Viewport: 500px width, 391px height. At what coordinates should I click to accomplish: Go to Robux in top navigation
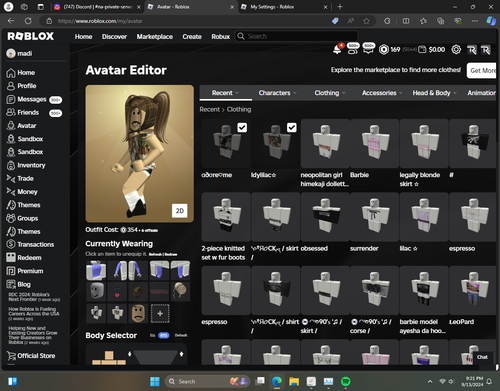point(221,36)
